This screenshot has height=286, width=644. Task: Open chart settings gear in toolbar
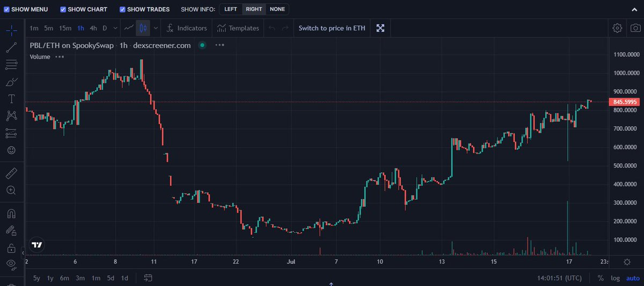click(617, 28)
